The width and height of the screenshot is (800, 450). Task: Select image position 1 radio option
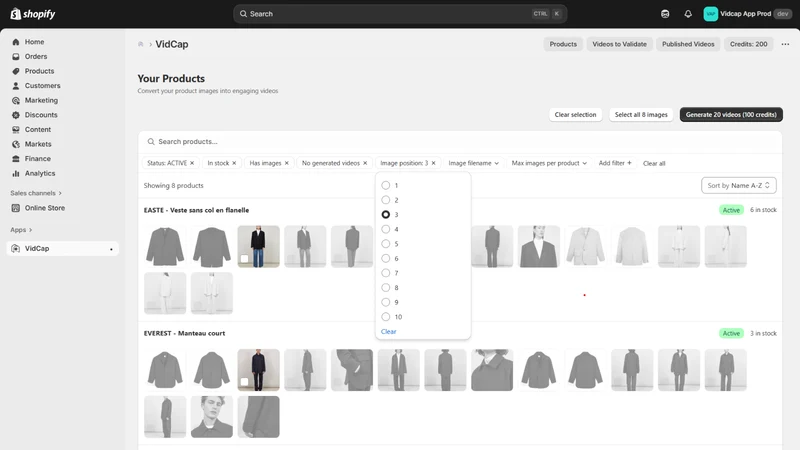coord(386,185)
